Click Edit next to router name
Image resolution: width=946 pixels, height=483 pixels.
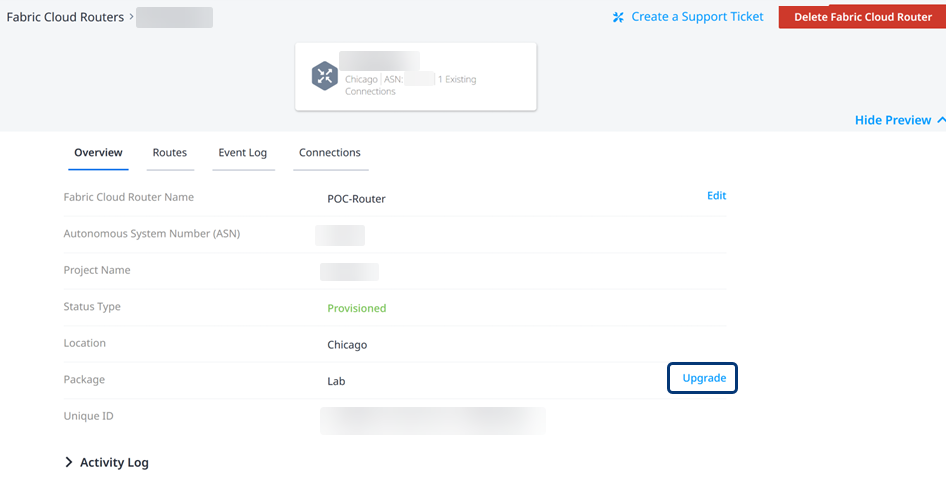(x=717, y=195)
